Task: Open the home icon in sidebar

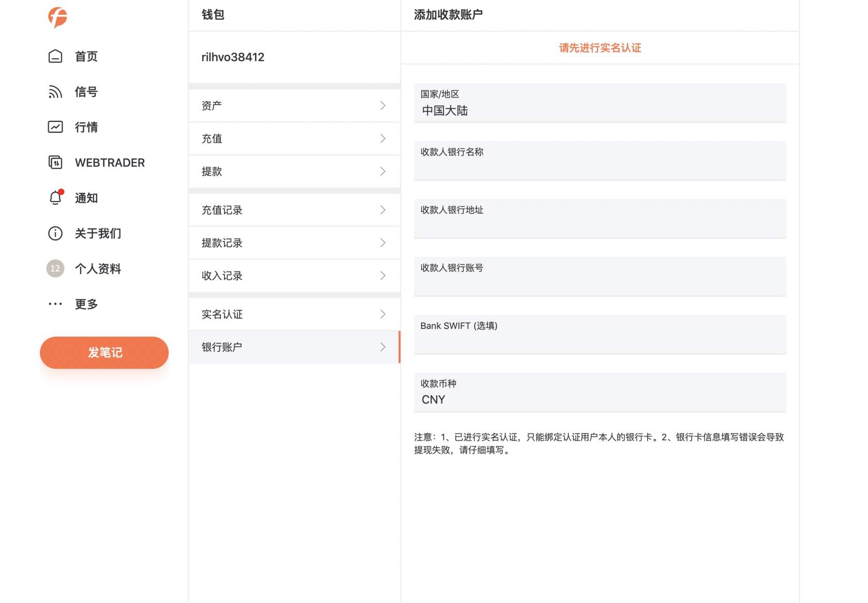Action: click(x=55, y=56)
